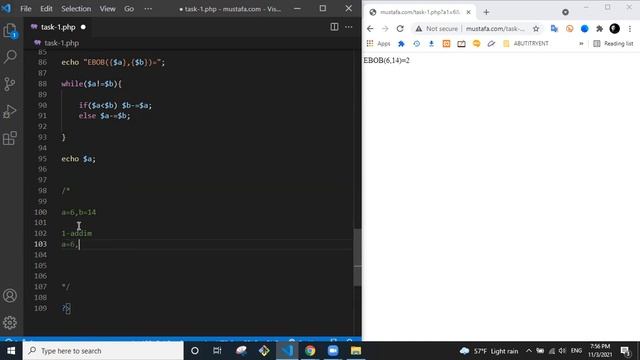Show hidden system tray icons

point(529,351)
